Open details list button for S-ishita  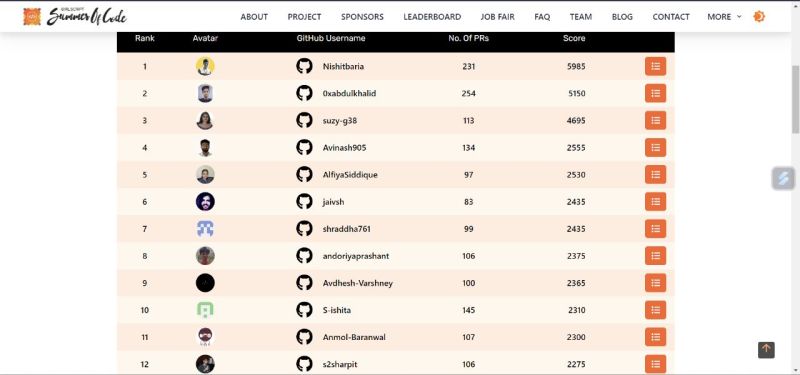[655, 310]
